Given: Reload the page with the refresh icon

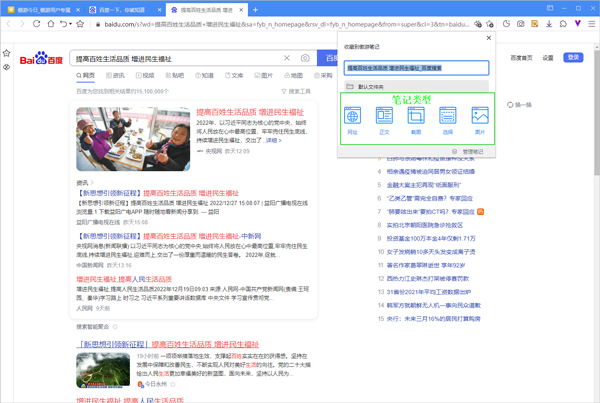Looking at the screenshot, I should (38, 24).
